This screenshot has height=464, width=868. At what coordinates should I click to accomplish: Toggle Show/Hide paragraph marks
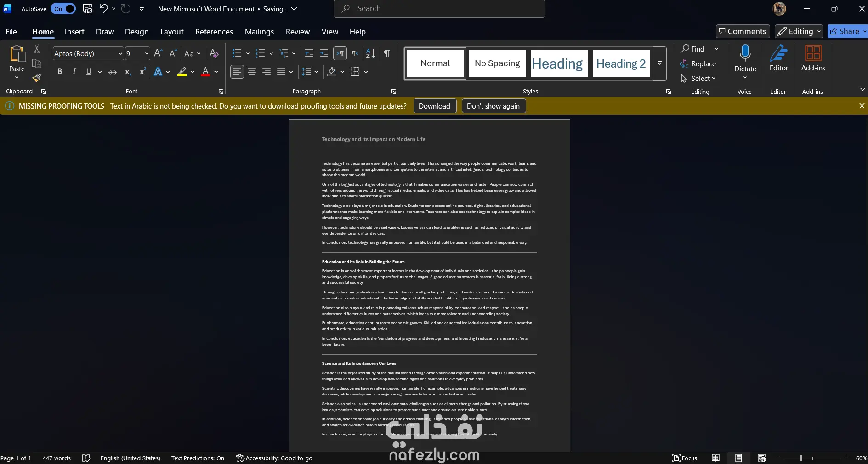click(x=387, y=53)
